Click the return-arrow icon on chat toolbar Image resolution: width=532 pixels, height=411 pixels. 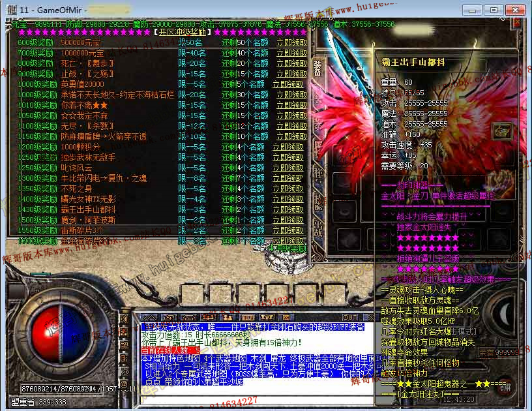(169, 318)
